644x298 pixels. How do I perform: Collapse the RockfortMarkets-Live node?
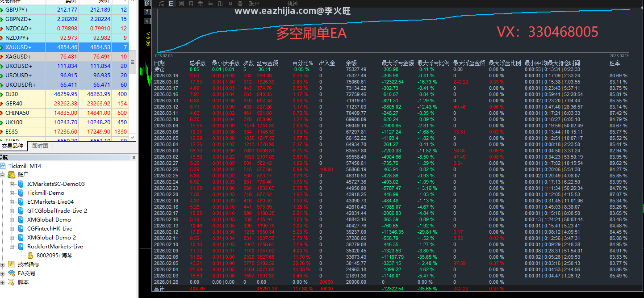(12, 247)
